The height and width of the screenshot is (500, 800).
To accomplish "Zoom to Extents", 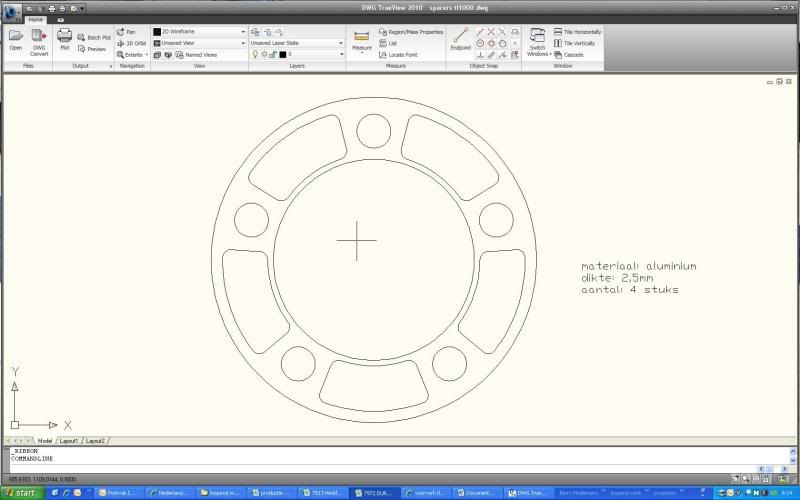I will coord(130,55).
